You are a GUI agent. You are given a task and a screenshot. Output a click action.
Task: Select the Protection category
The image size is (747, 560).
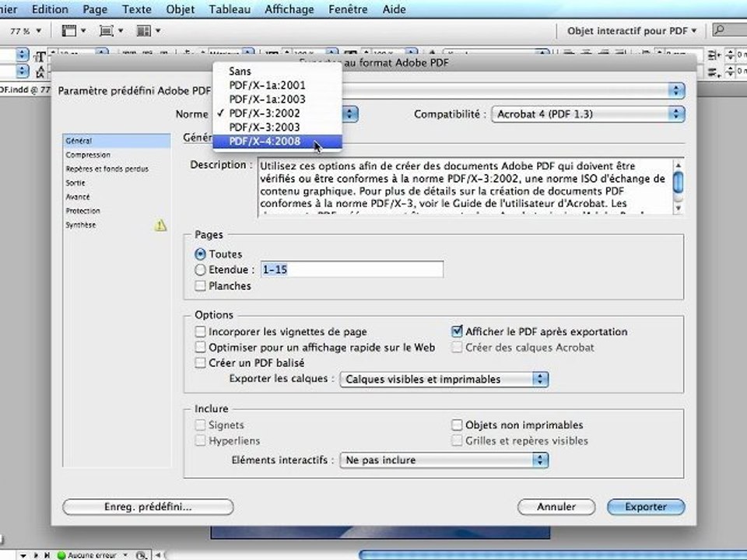[x=116, y=211]
